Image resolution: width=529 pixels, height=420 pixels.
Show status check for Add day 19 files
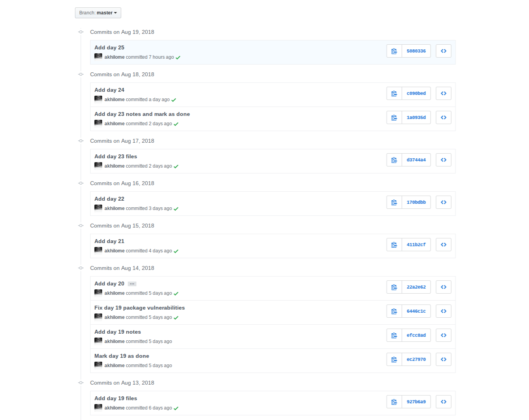tap(176, 408)
